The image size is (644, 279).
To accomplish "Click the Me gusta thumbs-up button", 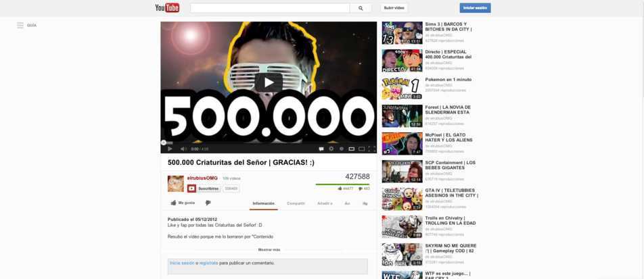I will (x=183, y=203).
